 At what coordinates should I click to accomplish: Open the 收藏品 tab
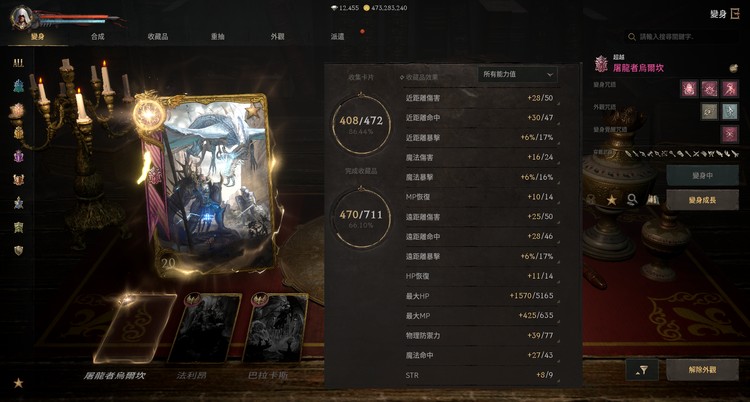(157, 36)
